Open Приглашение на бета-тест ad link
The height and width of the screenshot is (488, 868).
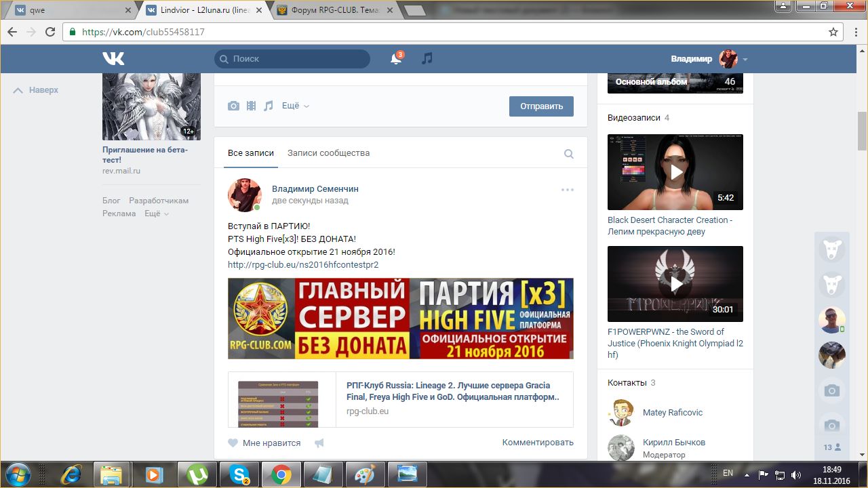(x=145, y=155)
